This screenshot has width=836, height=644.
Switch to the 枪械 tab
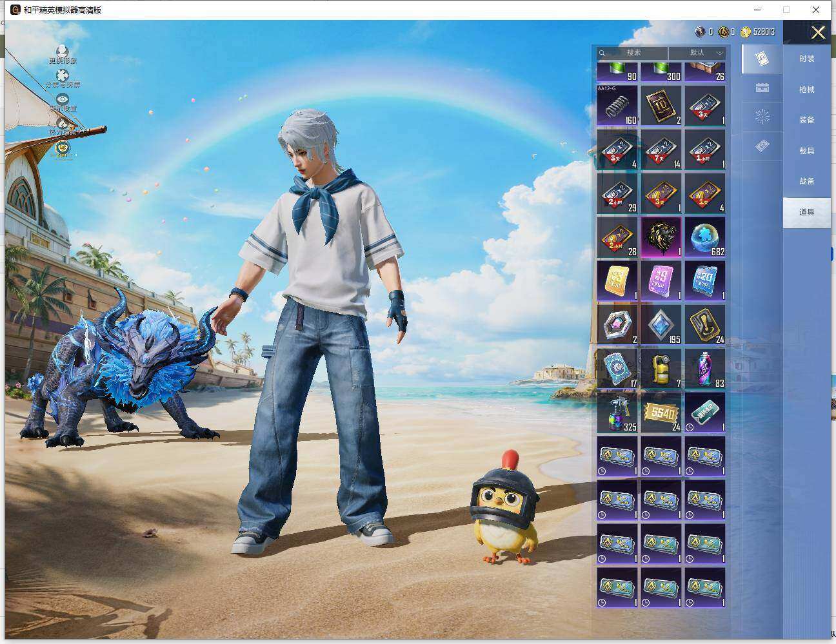click(806, 90)
